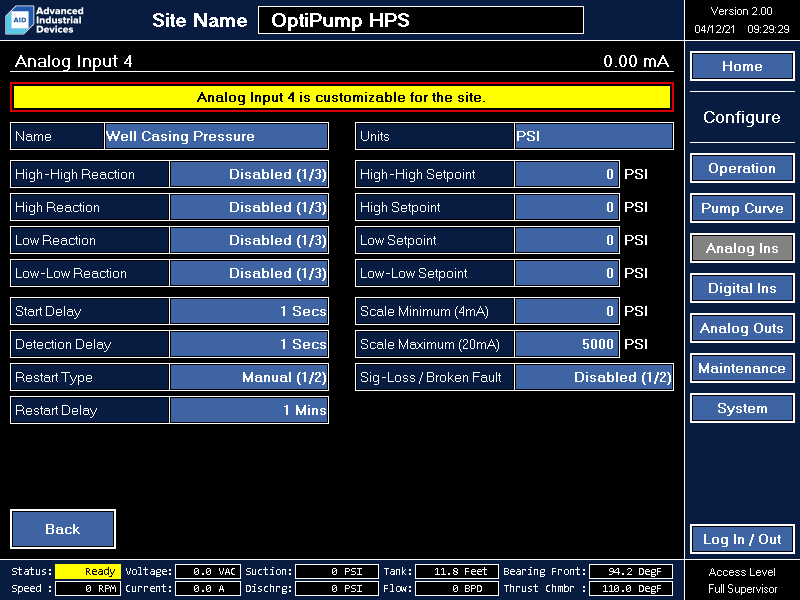This screenshot has height=600, width=800.
Task: Open System settings
Action: click(742, 409)
